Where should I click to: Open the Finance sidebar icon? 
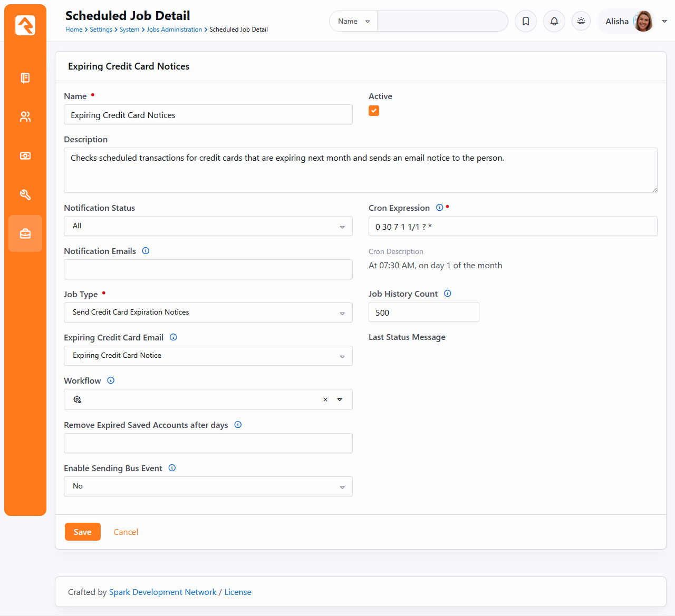pyautogui.click(x=25, y=156)
